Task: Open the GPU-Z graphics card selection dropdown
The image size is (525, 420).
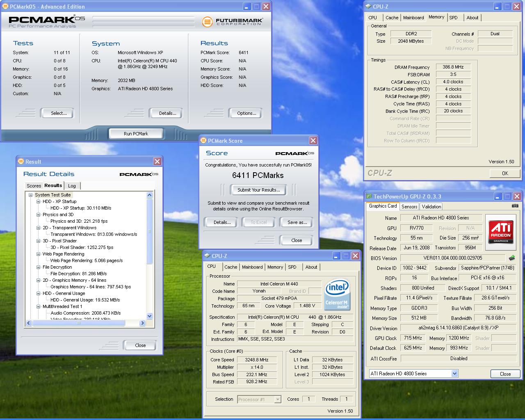Action: [x=454, y=374]
